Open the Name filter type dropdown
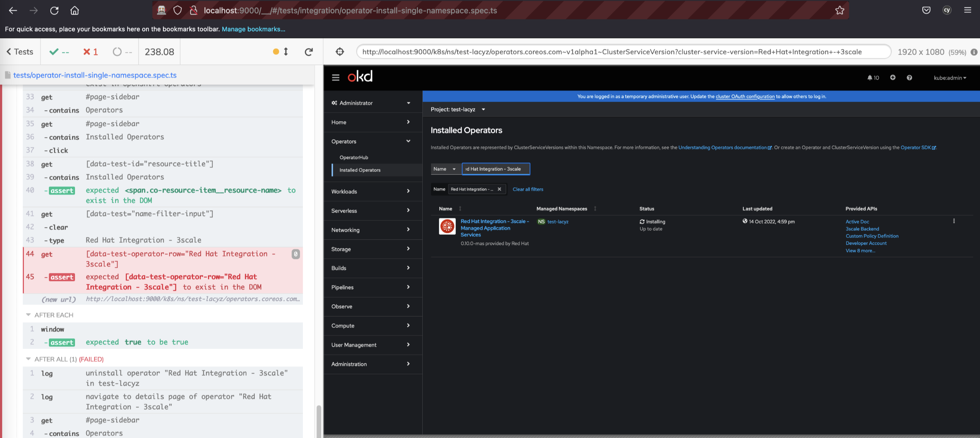This screenshot has height=438, width=980. click(x=446, y=169)
